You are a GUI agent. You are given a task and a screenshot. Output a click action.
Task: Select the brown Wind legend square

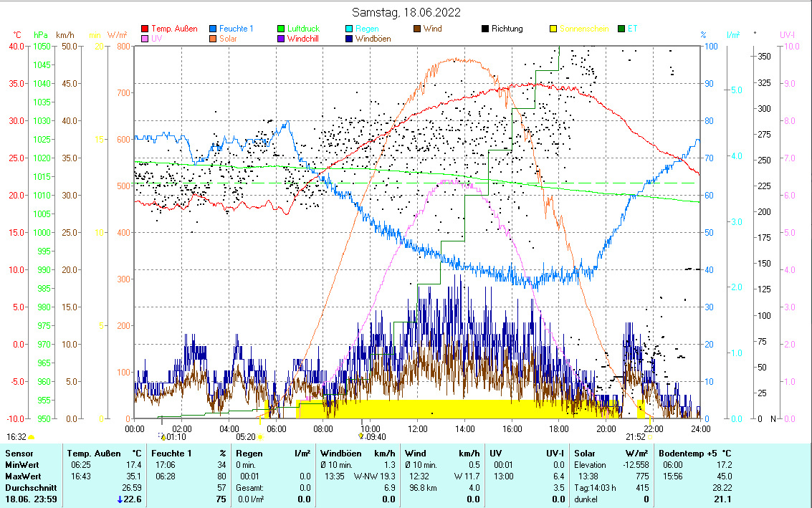pyautogui.click(x=417, y=29)
